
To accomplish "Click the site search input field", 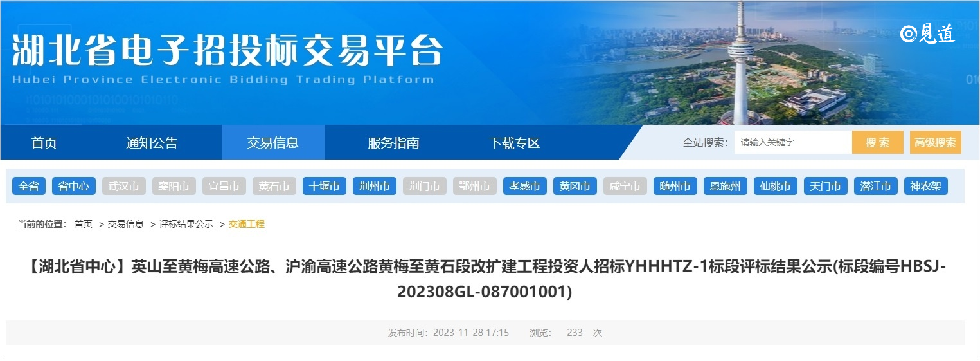I will [x=792, y=143].
